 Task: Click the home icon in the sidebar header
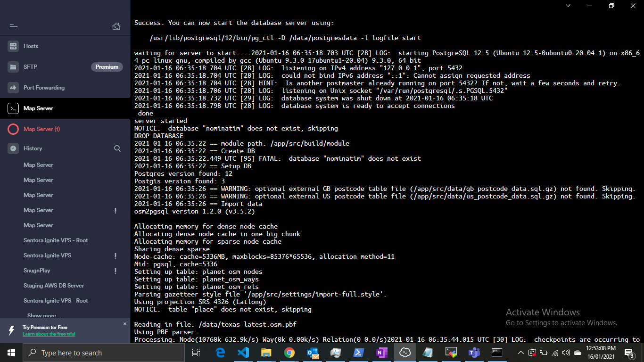point(116,27)
